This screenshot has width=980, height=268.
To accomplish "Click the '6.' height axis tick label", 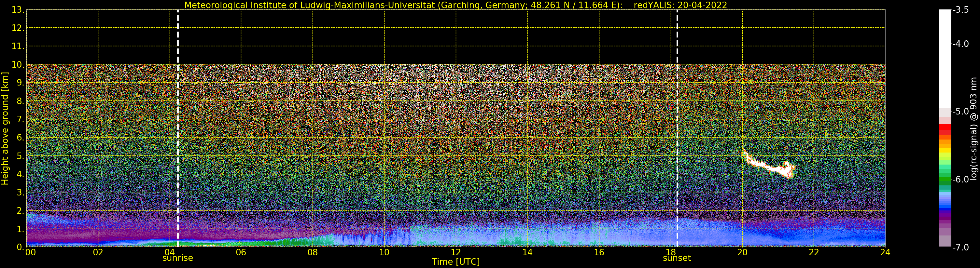I will [21, 138].
